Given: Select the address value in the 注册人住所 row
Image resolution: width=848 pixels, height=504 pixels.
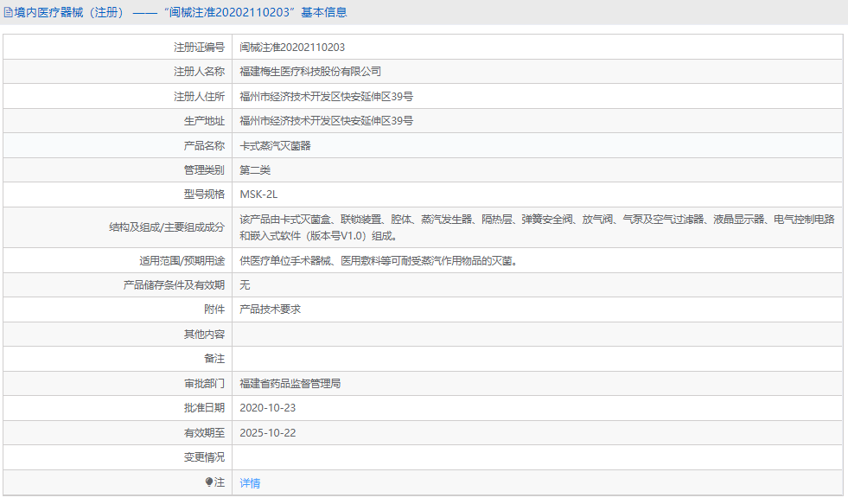Looking at the screenshot, I should pos(326,97).
